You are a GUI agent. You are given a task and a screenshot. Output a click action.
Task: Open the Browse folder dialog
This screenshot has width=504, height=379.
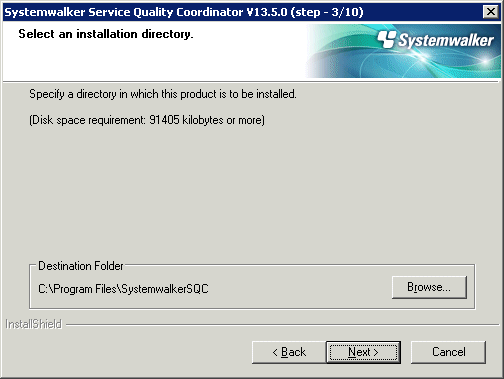pos(429,287)
